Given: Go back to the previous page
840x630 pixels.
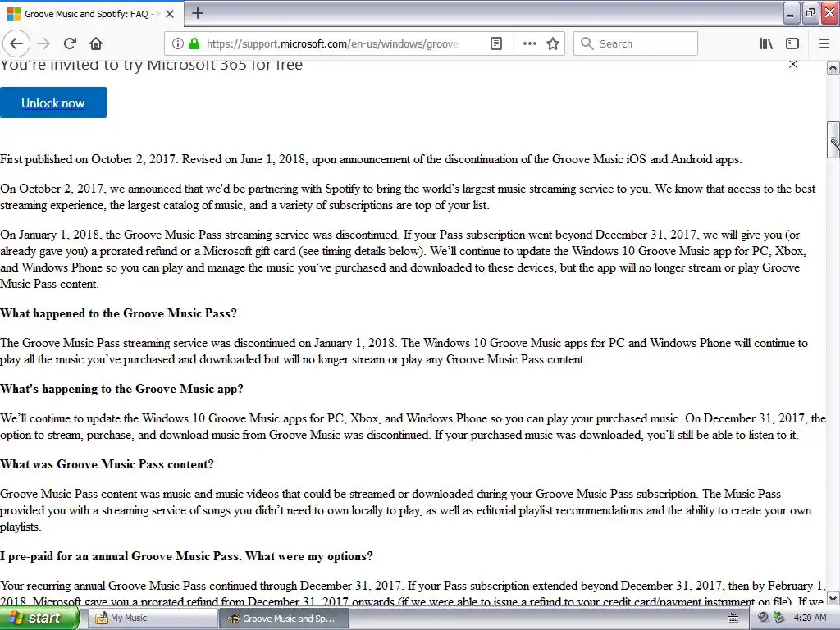Looking at the screenshot, I should click(x=16, y=43).
